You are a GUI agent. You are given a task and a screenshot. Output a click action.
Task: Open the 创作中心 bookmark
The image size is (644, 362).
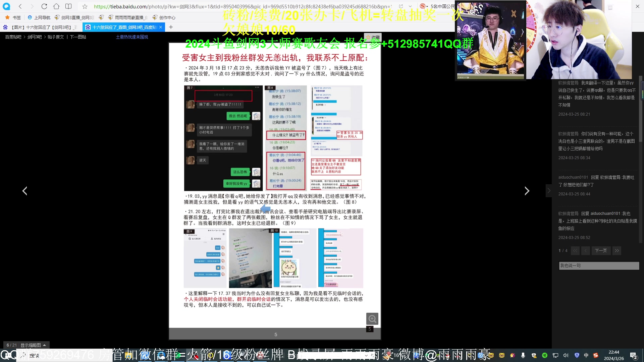[164, 17]
